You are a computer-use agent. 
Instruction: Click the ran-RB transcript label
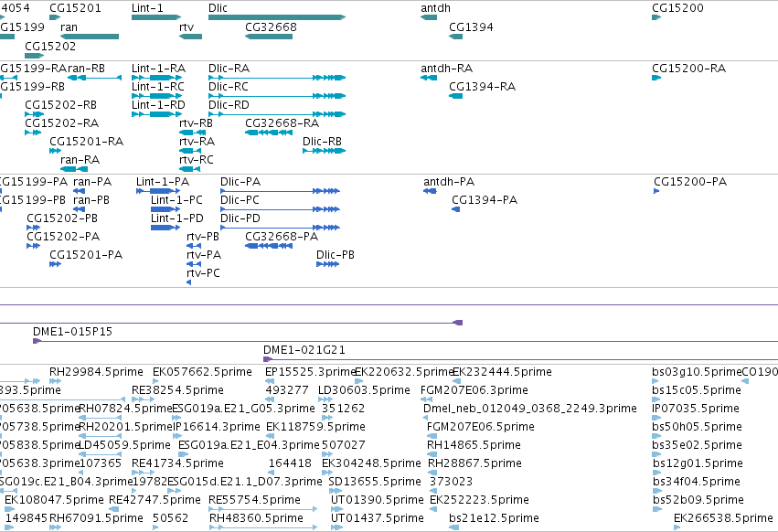86,69
